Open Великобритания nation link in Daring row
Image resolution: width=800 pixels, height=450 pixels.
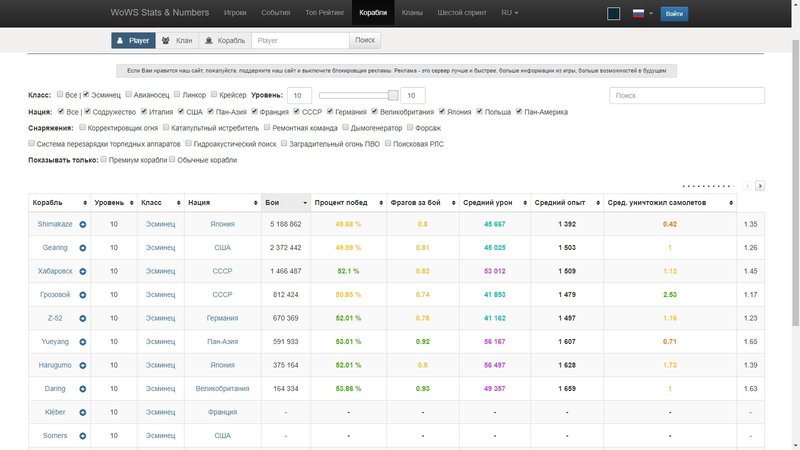[x=222, y=388]
